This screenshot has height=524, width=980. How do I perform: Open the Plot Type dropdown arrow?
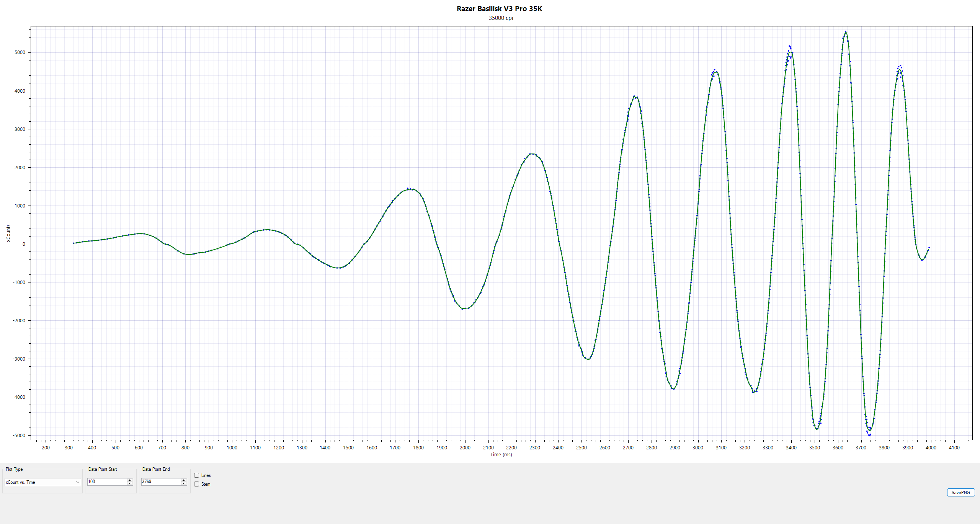click(x=77, y=482)
